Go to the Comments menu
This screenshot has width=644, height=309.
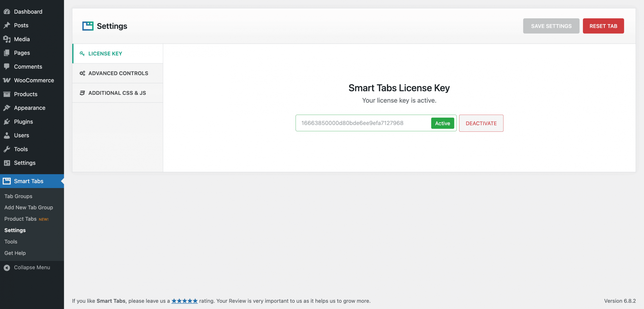point(32,67)
